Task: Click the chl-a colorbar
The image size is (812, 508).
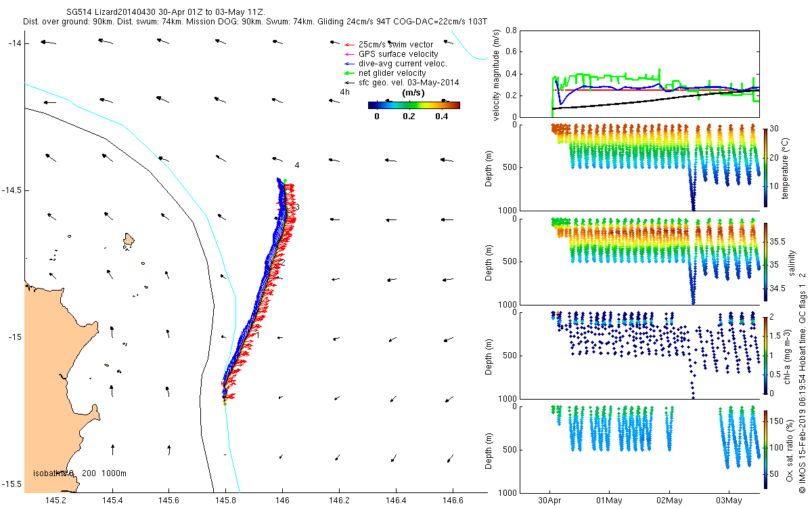Action: point(765,354)
